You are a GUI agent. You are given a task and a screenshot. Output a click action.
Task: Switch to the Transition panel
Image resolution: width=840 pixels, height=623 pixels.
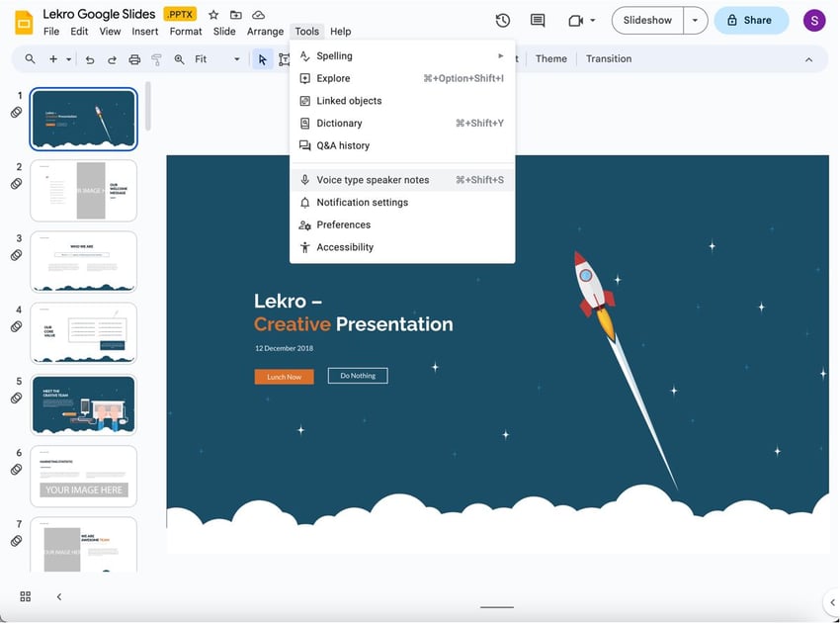pos(608,58)
